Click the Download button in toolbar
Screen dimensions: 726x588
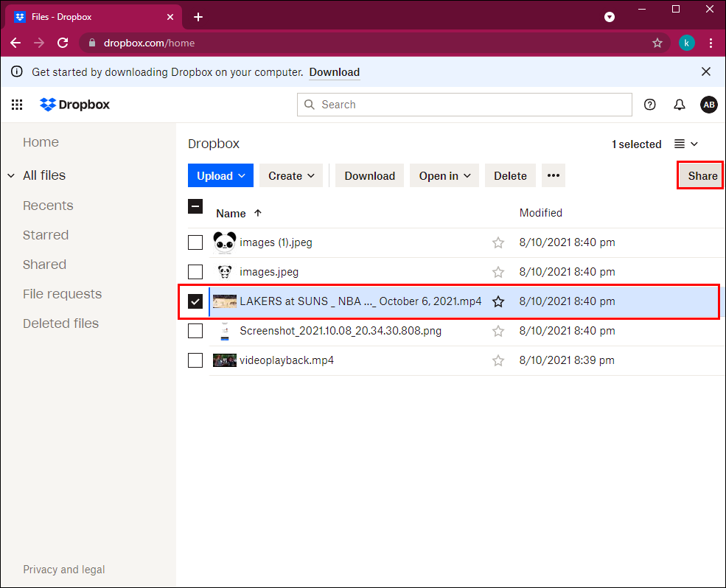click(x=369, y=175)
